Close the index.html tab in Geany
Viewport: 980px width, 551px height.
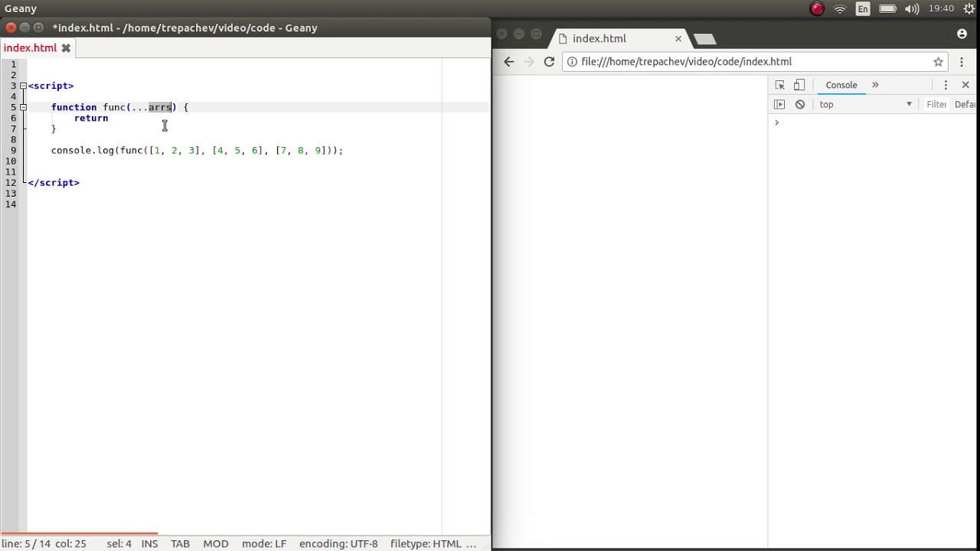click(66, 48)
